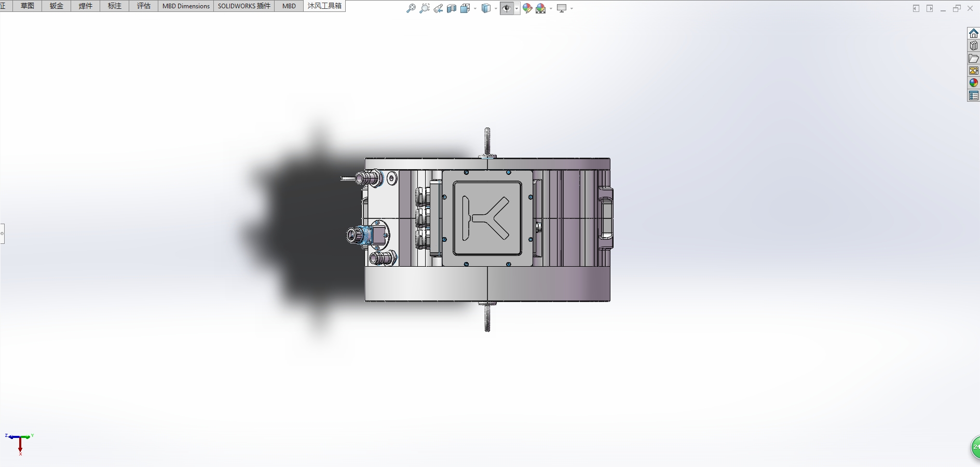Switch to the 焊件 tab

coord(86,6)
